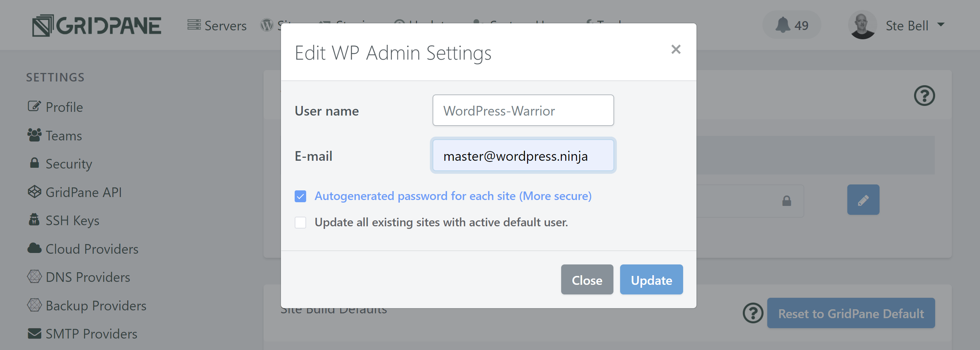Click the DNS Providers icon
The image size is (980, 350).
tap(34, 276)
